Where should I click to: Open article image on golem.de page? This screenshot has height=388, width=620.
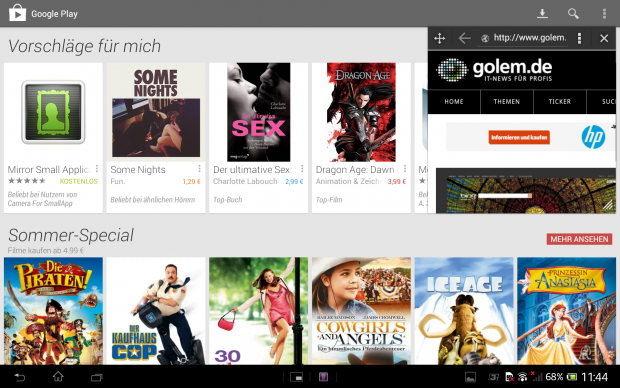(525, 191)
